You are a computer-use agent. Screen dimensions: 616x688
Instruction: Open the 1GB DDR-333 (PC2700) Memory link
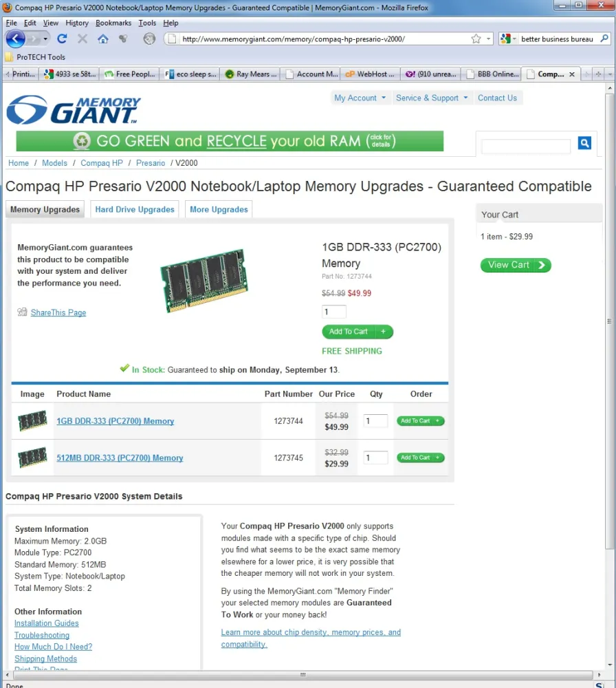[115, 421]
